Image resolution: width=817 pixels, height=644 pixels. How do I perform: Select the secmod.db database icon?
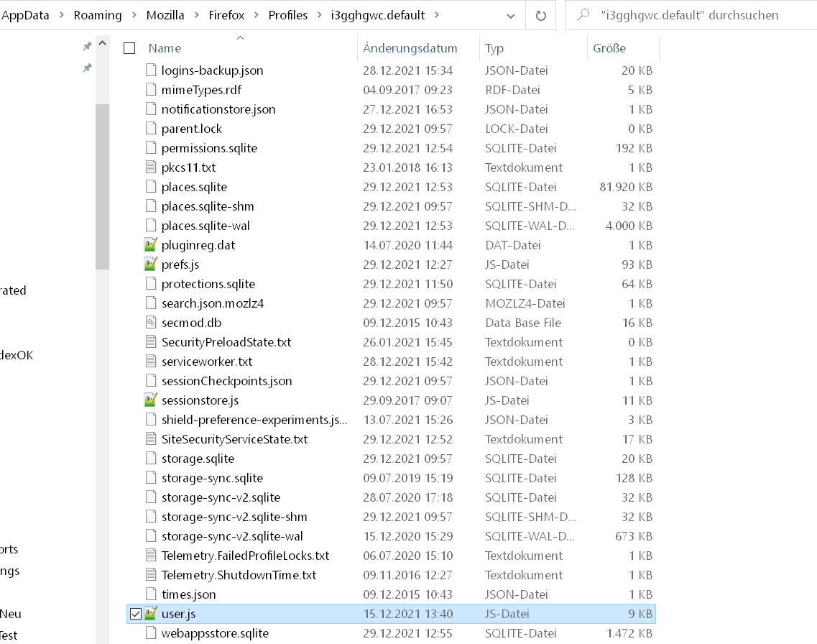tap(151, 323)
